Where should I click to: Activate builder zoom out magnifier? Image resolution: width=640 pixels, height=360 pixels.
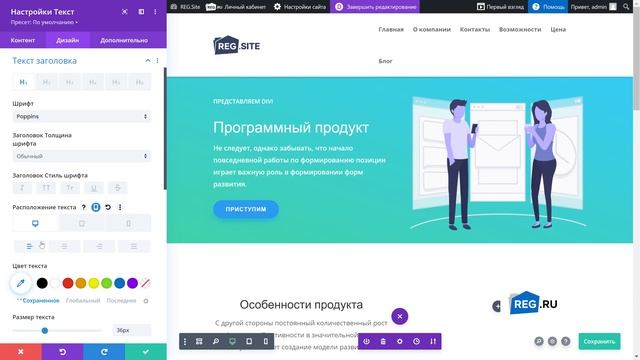[216, 341]
